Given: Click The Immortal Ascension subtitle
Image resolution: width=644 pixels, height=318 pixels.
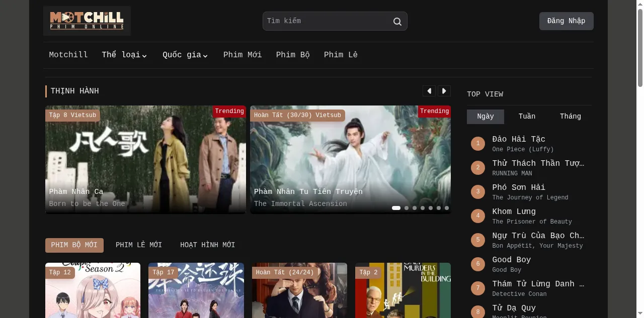Looking at the screenshot, I should click(300, 203).
